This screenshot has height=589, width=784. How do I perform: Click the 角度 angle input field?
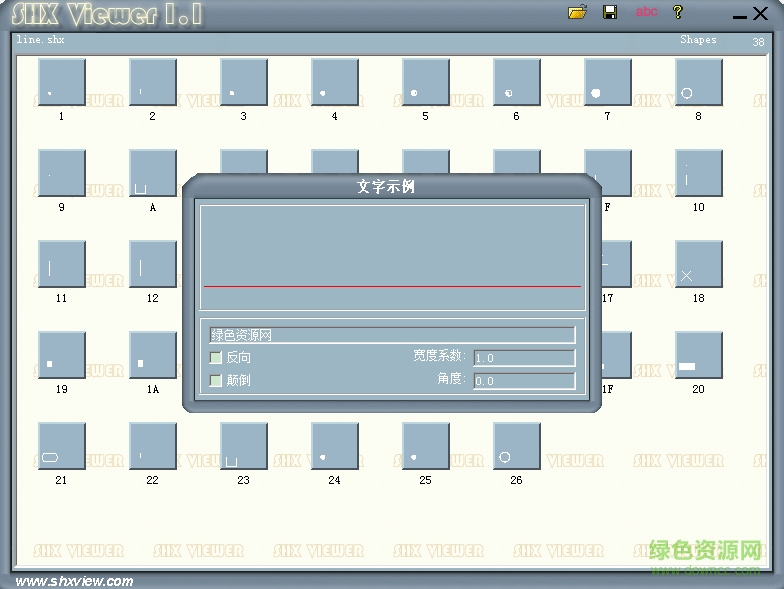[524, 381]
